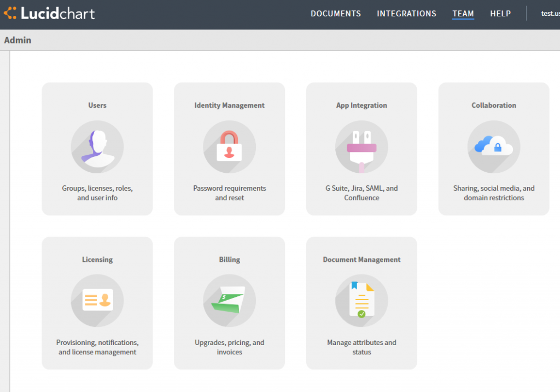Click 'Upgrades, pricing, and invoices' text
The image size is (560, 392).
[229, 347]
